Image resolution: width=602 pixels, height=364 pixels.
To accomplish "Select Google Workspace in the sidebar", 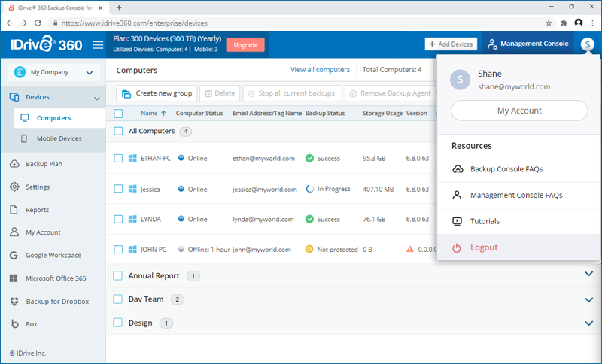I will coord(53,255).
